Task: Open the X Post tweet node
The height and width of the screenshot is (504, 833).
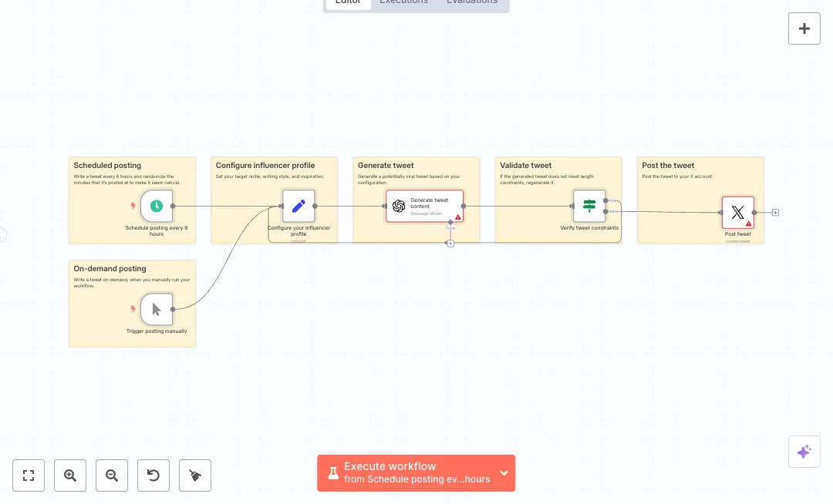Action: [x=737, y=212]
